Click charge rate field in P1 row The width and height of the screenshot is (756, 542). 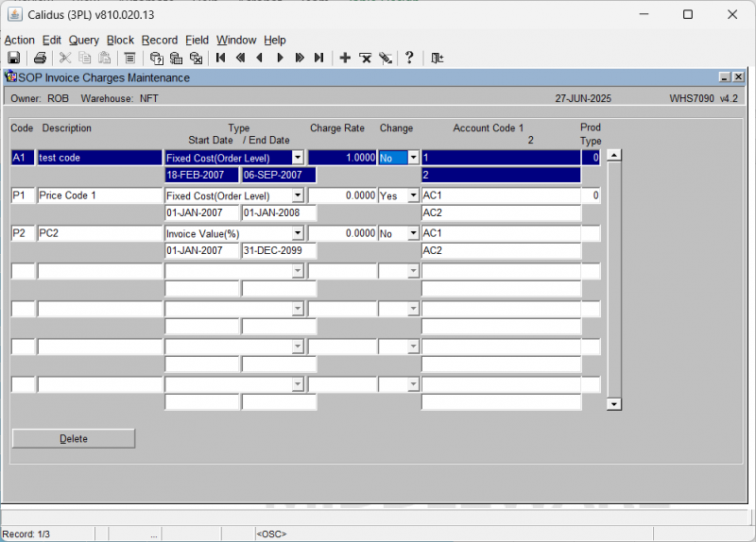(x=342, y=195)
